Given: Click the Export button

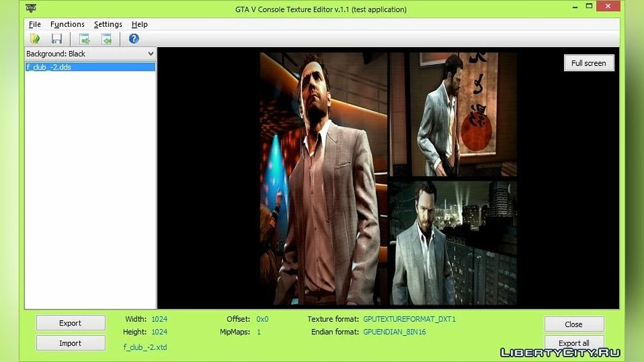Looking at the screenshot, I should tap(70, 323).
